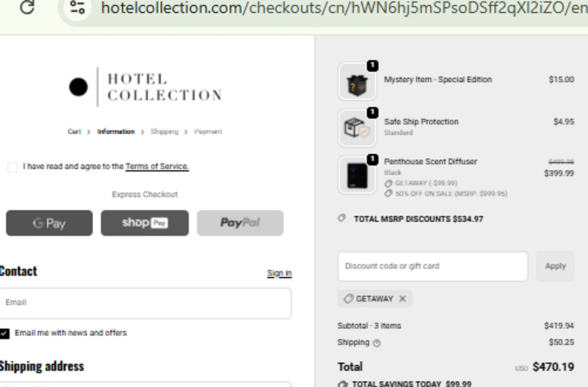This screenshot has width=588, height=387.
Task: Remove the GETAWAY discount code
Action: tap(403, 299)
